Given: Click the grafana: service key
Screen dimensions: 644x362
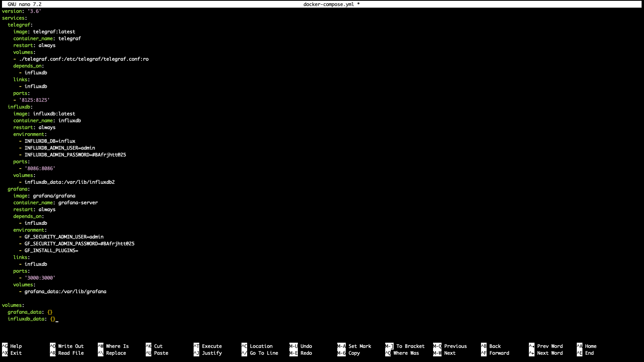Looking at the screenshot, I should point(19,189).
